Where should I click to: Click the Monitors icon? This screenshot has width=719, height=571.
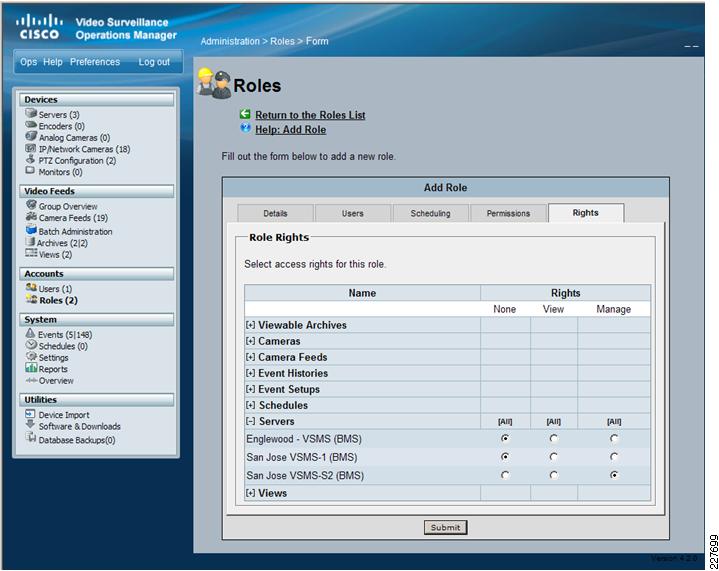point(30,170)
